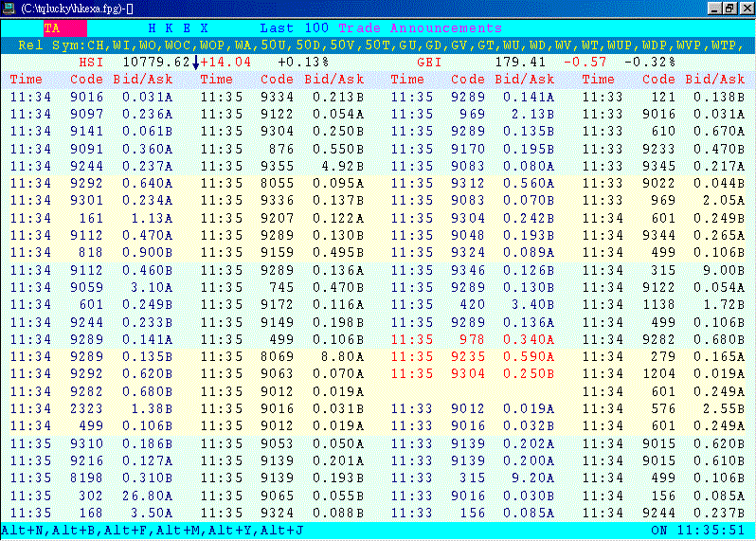Click stock code 2323

coord(87,409)
